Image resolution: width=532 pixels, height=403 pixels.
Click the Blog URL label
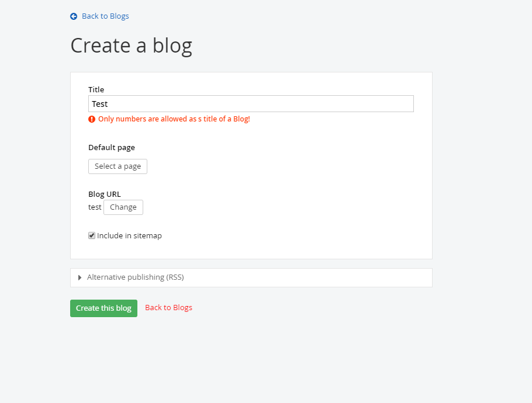(x=105, y=194)
